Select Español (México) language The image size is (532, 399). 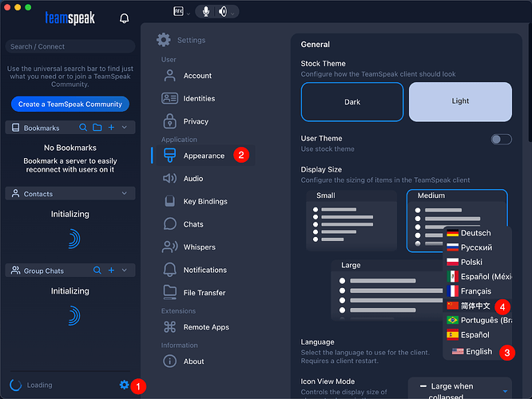click(x=478, y=277)
